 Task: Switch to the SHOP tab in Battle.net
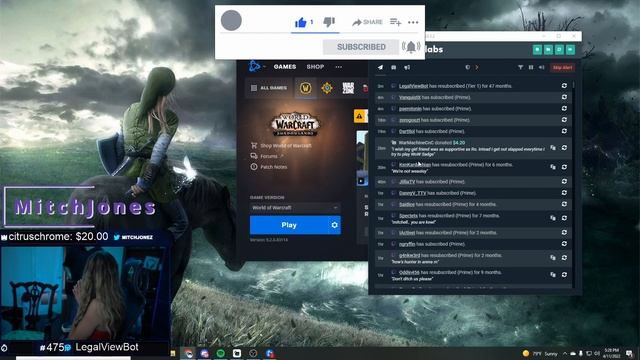(315, 67)
